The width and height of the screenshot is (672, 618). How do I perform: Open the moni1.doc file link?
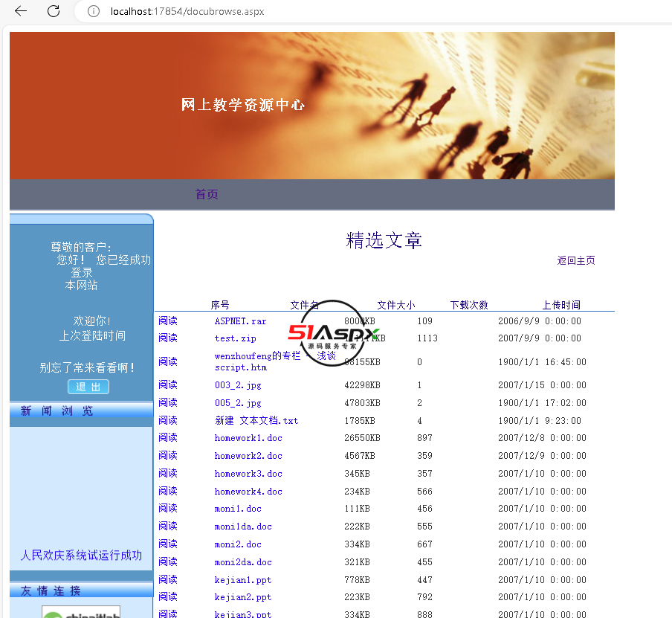(238, 509)
